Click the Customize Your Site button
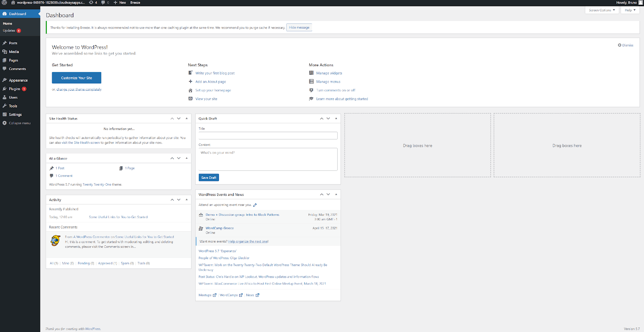 click(76, 78)
